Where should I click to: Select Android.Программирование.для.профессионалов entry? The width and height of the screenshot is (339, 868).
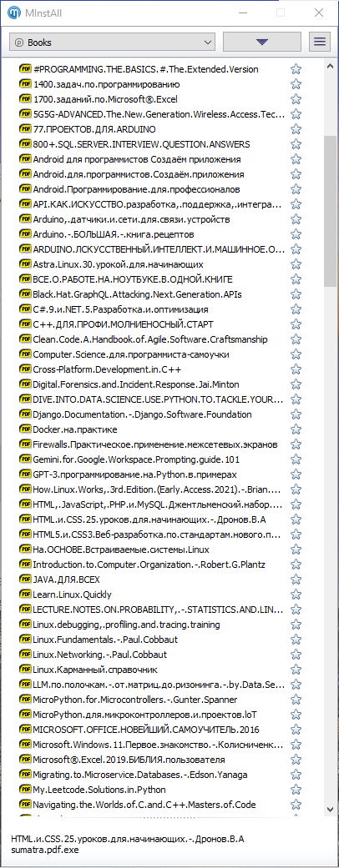[135, 189]
